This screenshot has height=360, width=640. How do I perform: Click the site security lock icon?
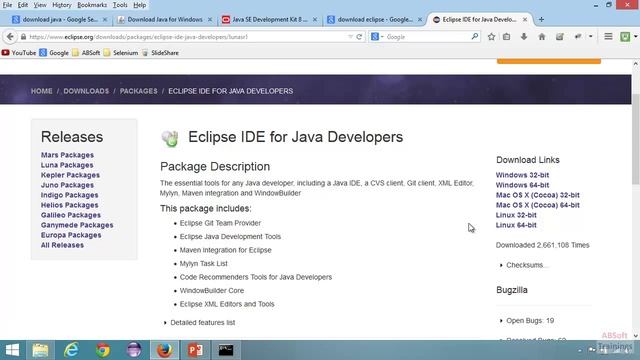coord(23,37)
